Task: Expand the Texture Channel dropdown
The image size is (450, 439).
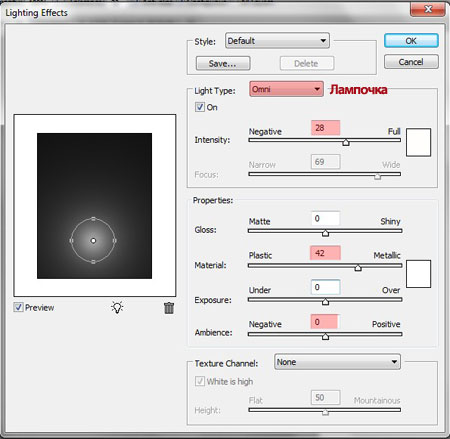Action: point(337,362)
